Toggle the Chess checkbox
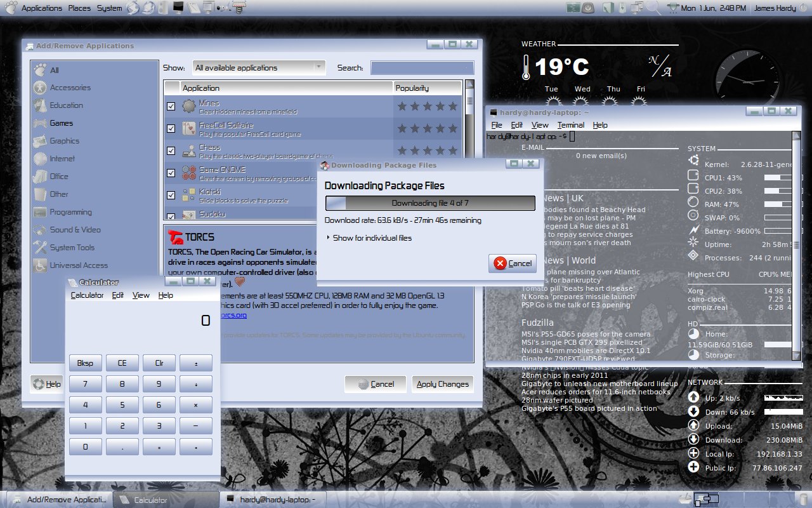This screenshot has height=508, width=812. pyautogui.click(x=171, y=150)
